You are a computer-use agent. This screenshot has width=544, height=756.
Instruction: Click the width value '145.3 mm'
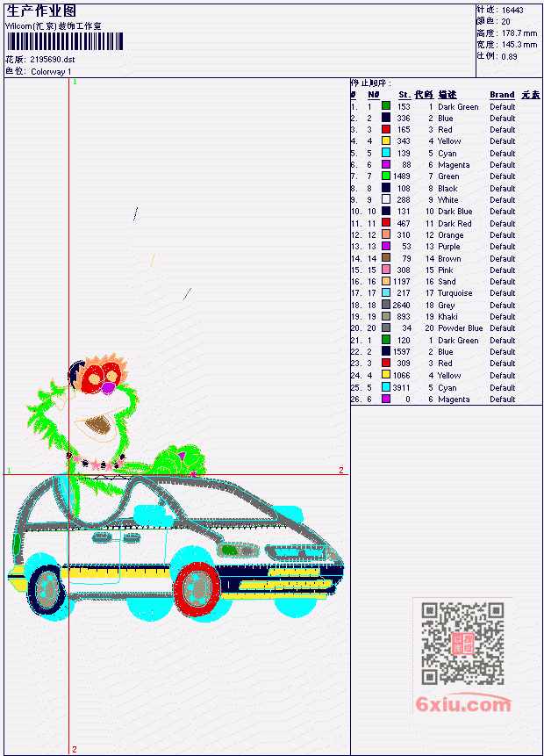tap(519, 45)
